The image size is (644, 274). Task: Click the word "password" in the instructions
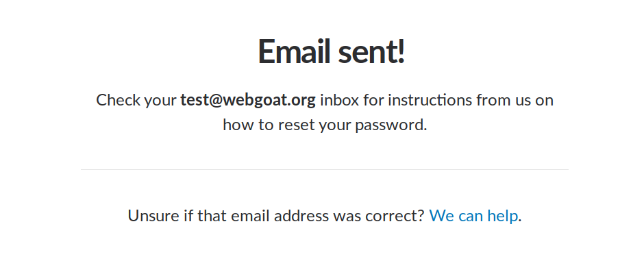pyautogui.click(x=389, y=125)
